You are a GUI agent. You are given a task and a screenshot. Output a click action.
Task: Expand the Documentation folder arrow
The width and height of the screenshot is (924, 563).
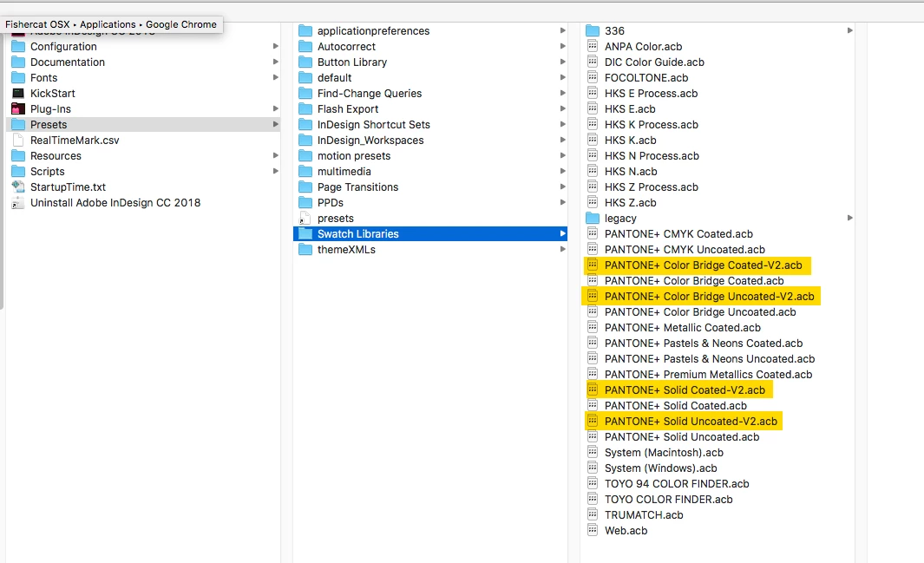pos(275,62)
